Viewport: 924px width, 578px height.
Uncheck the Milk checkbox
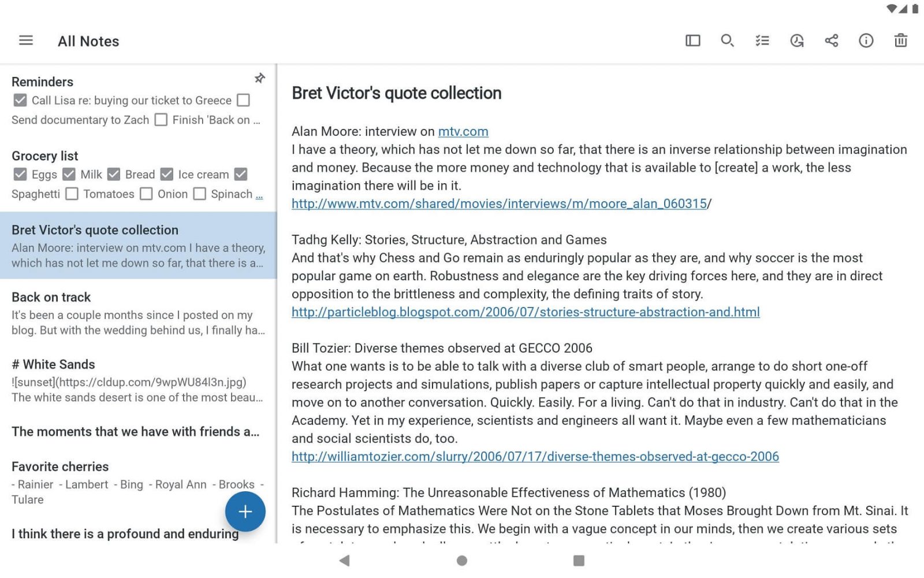[69, 174]
